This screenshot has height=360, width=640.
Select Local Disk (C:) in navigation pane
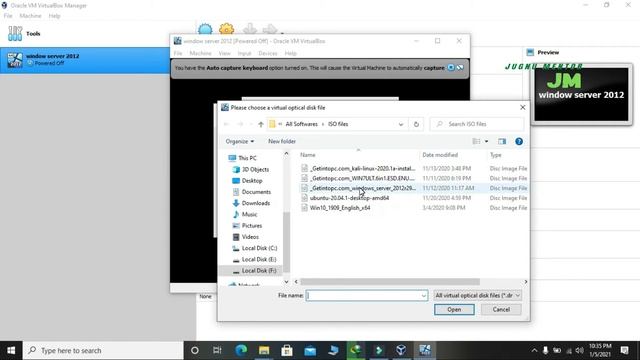255,248
